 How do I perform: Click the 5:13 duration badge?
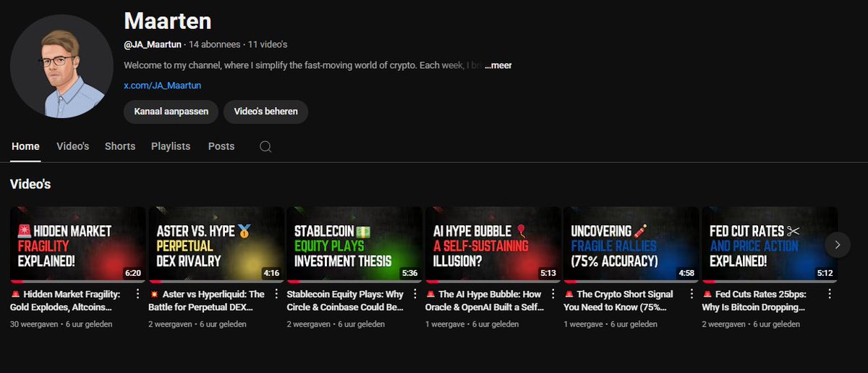(x=548, y=274)
